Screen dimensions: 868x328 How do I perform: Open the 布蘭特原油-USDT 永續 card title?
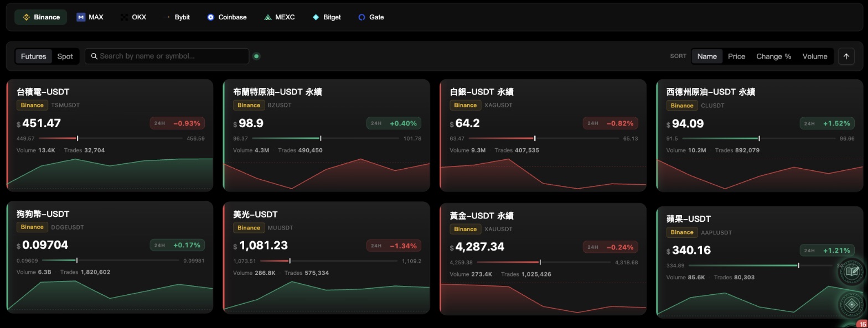[277, 92]
